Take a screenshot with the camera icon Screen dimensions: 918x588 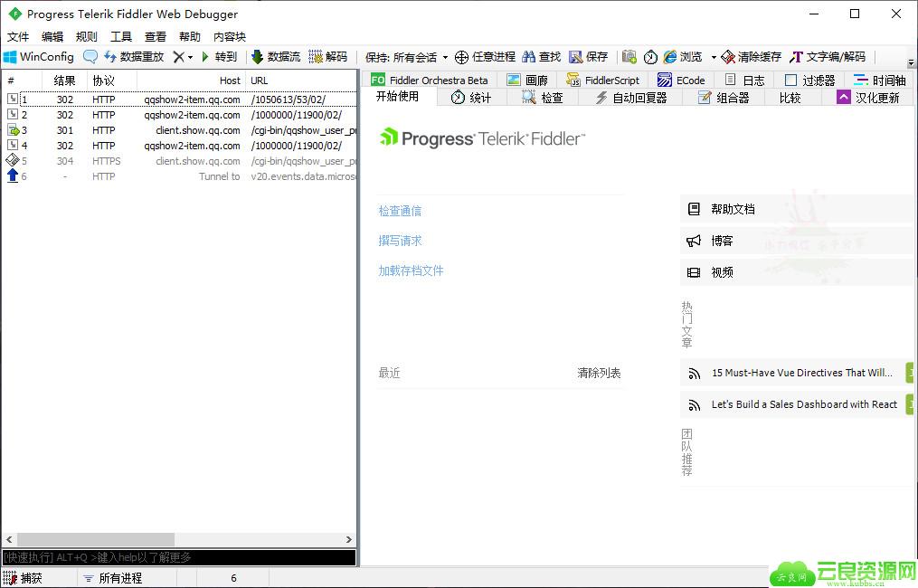click(x=629, y=57)
